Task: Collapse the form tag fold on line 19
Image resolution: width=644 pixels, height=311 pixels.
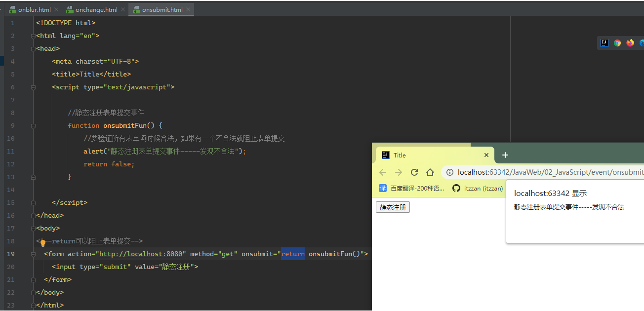Action: [33, 254]
